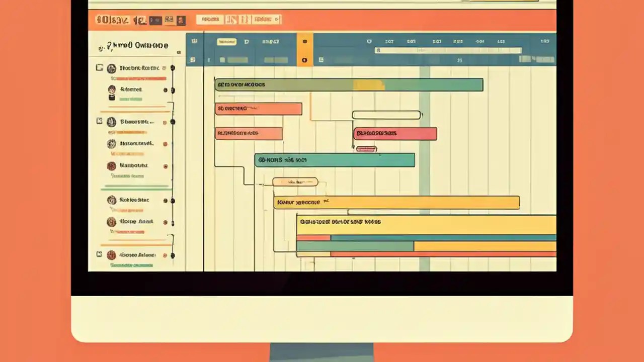Open the grid view icon on the timeline header
The height and width of the screenshot is (362, 644).
(195, 42)
